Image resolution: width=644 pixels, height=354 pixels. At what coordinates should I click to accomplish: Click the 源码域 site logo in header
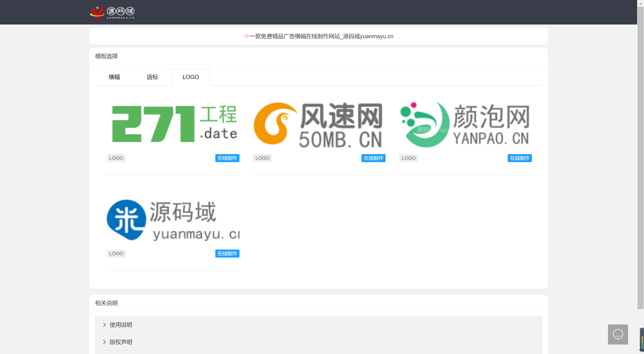(x=112, y=12)
